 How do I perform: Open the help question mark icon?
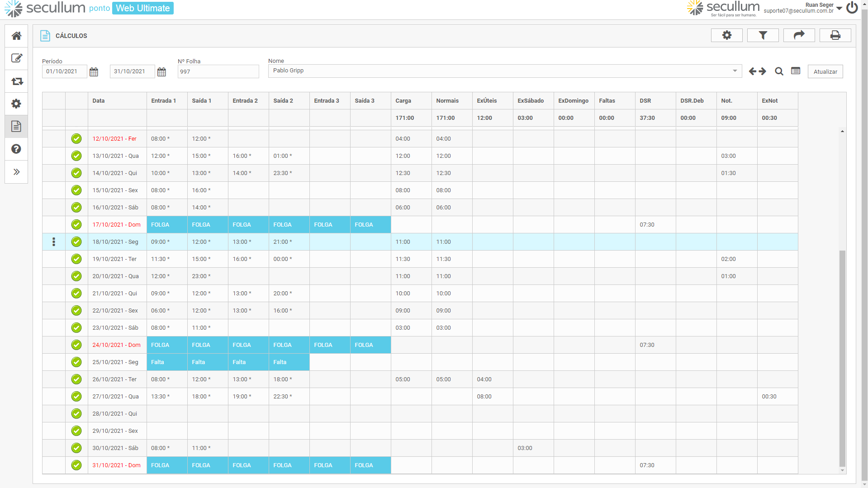(x=16, y=149)
